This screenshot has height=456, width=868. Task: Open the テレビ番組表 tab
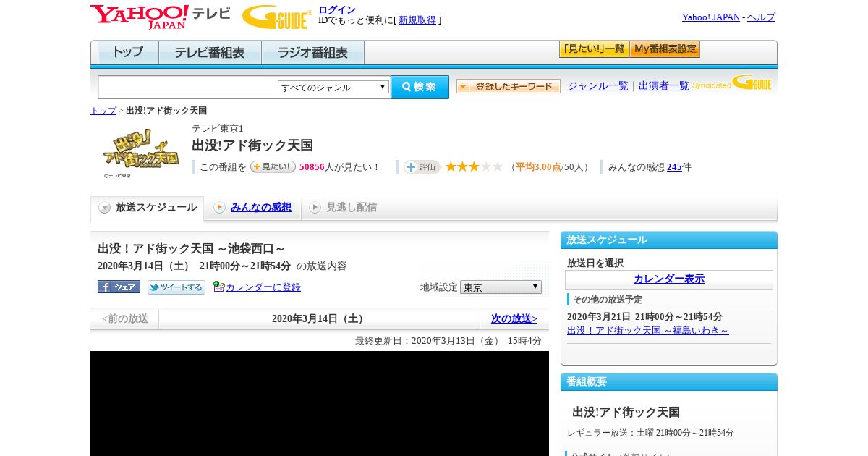[210, 53]
